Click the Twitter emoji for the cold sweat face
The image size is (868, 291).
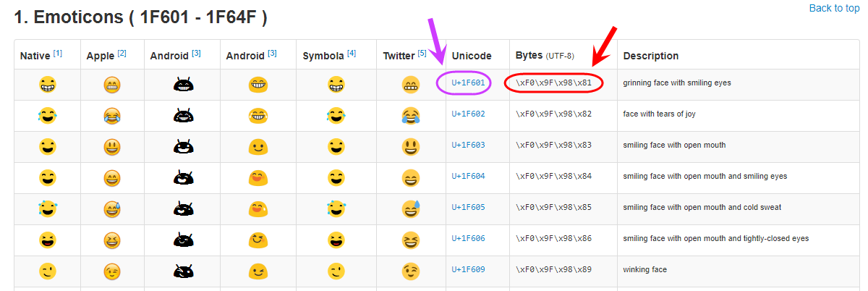coord(411,210)
